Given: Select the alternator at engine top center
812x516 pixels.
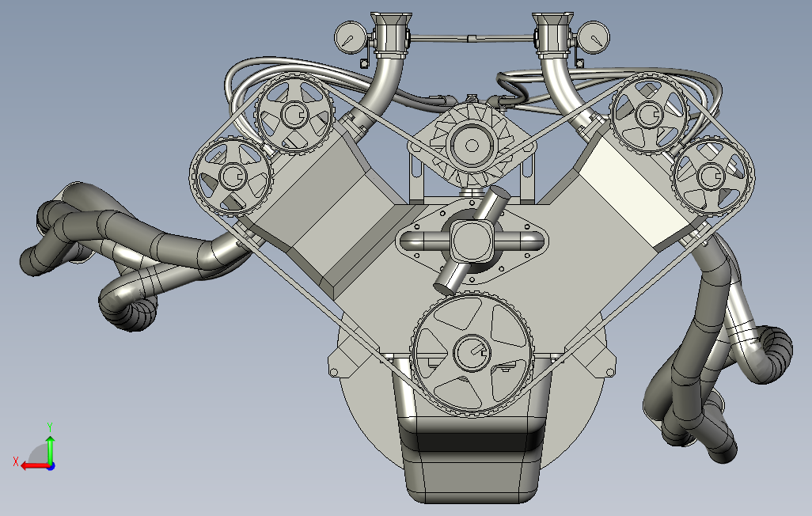Looking at the screenshot, I should pos(471,145).
